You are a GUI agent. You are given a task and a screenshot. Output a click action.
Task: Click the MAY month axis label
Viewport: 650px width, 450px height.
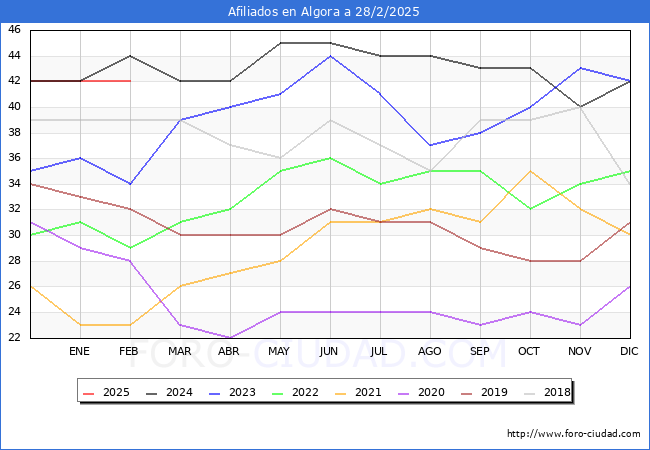[279, 351]
